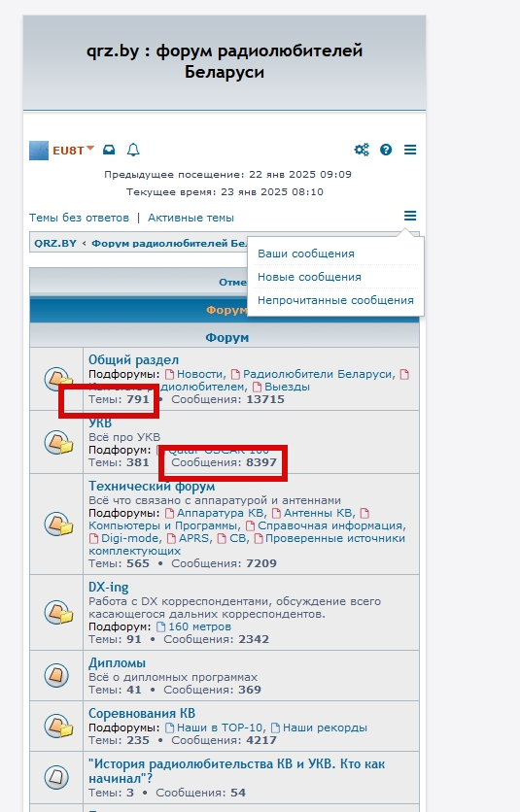
Task: Click the DX-ing folder icon
Action: [x=58, y=612]
